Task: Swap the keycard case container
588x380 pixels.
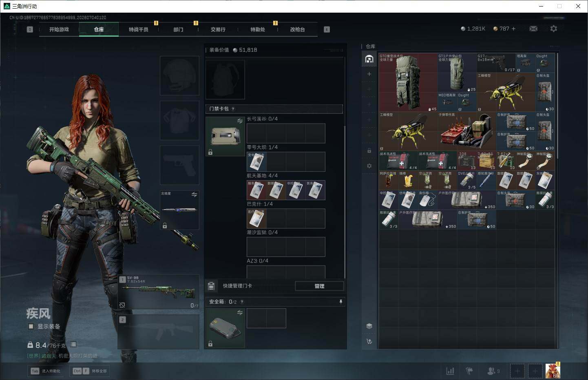Action: click(x=240, y=121)
